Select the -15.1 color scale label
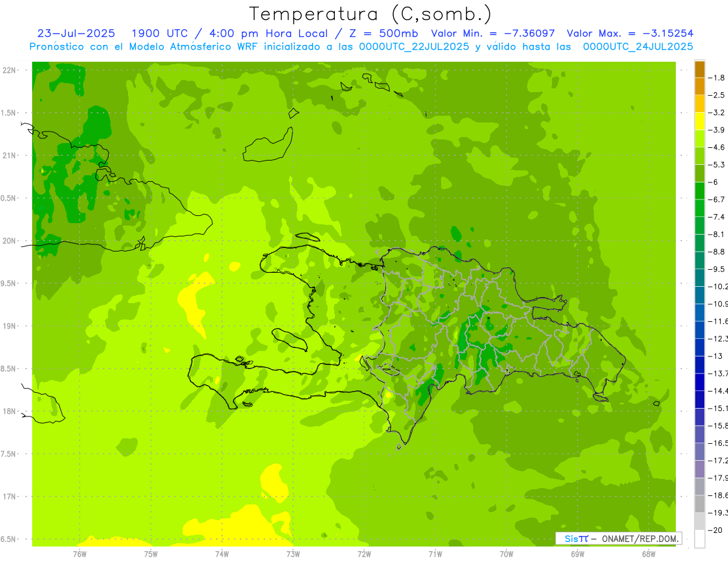Viewport: 728px width, 562px height. [x=718, y=409]
